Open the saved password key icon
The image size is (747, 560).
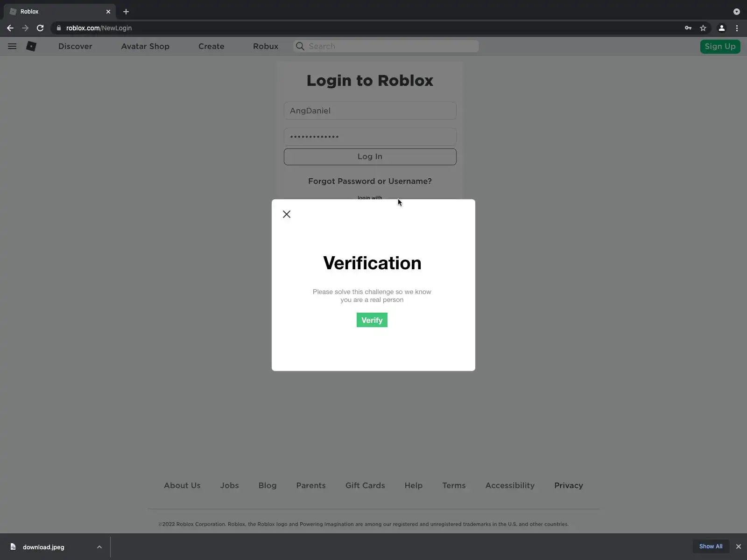pyautogui.click(x=688, y=28)
